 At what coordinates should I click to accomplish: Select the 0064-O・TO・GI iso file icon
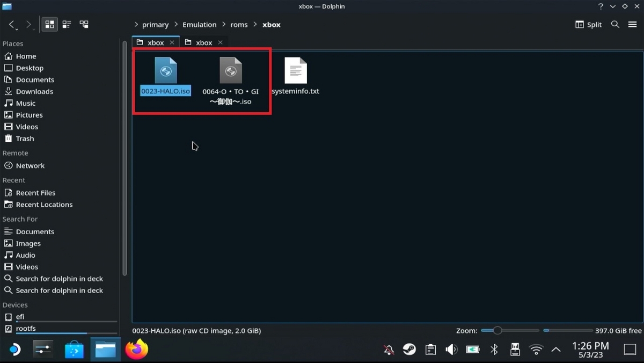click(x=231, y=70)
